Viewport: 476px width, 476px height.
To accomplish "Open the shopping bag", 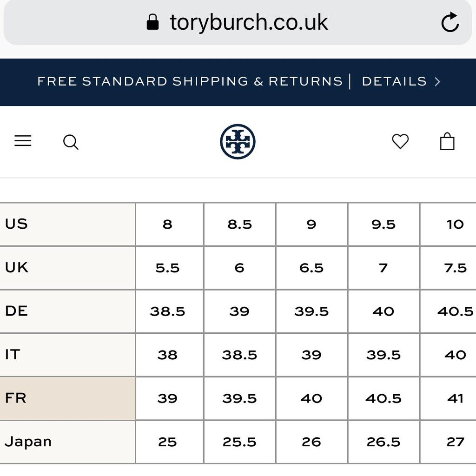I will tap(447, 141).
